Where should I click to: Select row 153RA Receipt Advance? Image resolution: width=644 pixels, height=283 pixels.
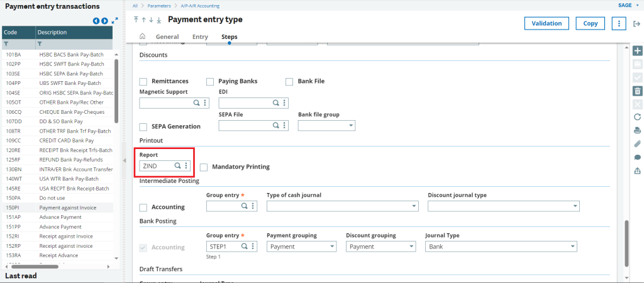coord(57,255)
